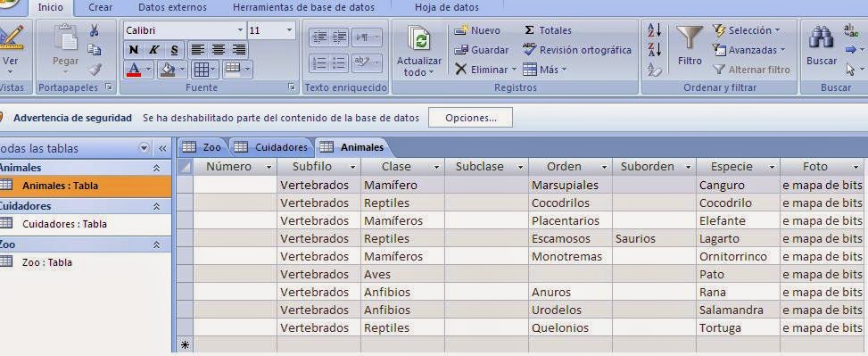Click the numbered list icon

click(x=320, y=62)
